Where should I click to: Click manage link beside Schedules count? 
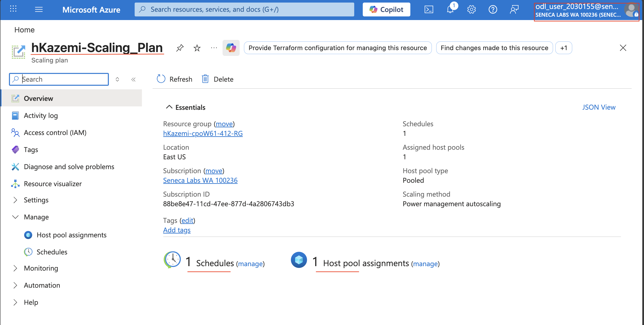pos(251,264)
